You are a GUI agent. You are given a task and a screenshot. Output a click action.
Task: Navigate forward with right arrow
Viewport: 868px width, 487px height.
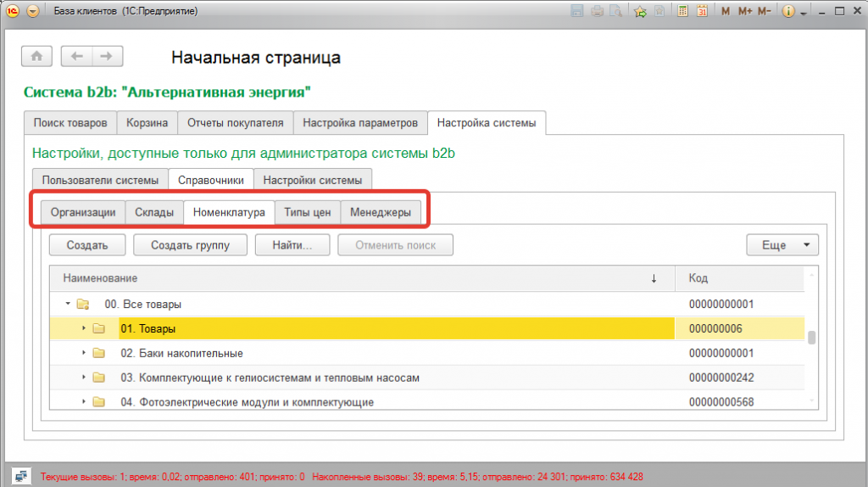pos(107,56)
